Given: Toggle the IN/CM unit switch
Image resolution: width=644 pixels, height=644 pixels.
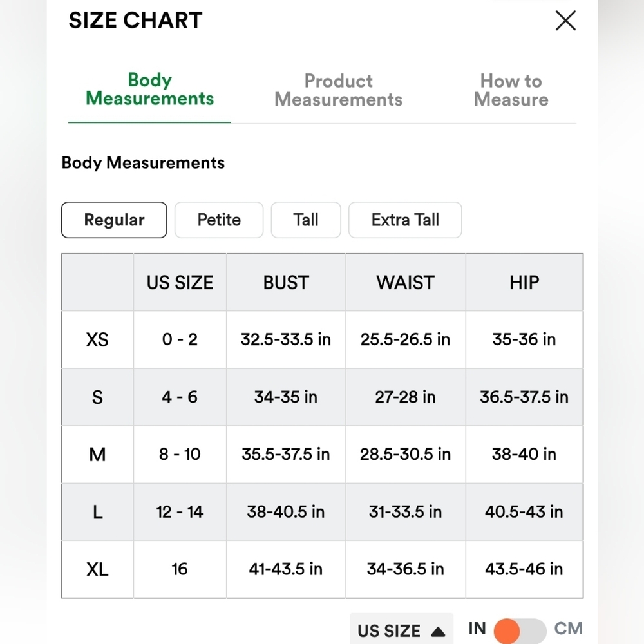Looking at the screenshot, I should coord(520,630).
